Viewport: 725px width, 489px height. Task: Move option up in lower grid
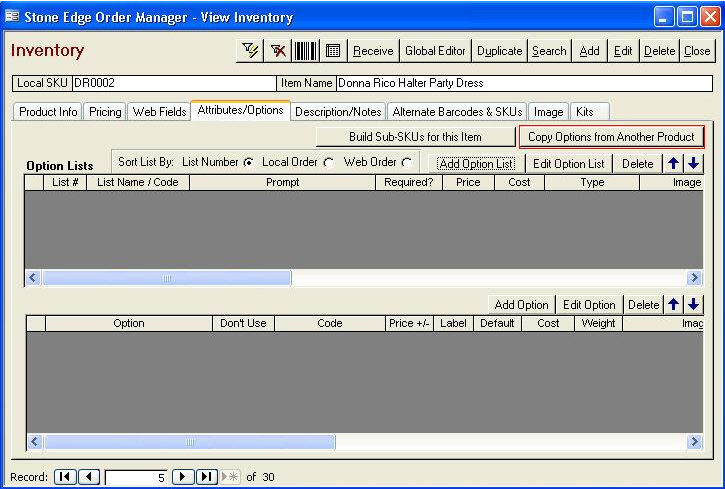coord(673,304)
